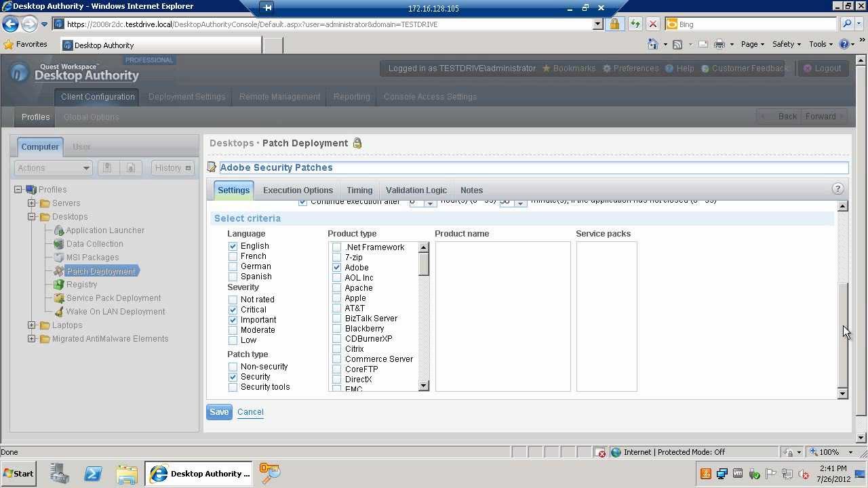868x488 pixels.
Task: Expand Migrated AntiMalware Elements node
Action: (31, 339)
